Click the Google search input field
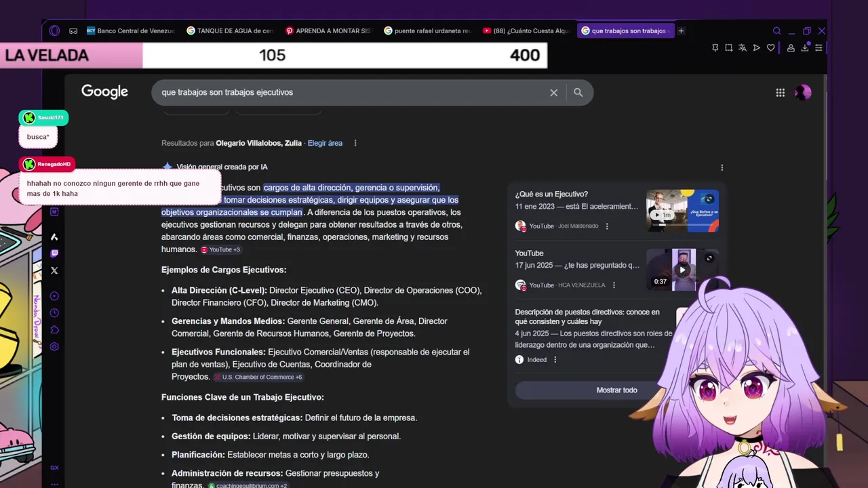This screenshot has width=868, height=488. [x=353, y=92]
